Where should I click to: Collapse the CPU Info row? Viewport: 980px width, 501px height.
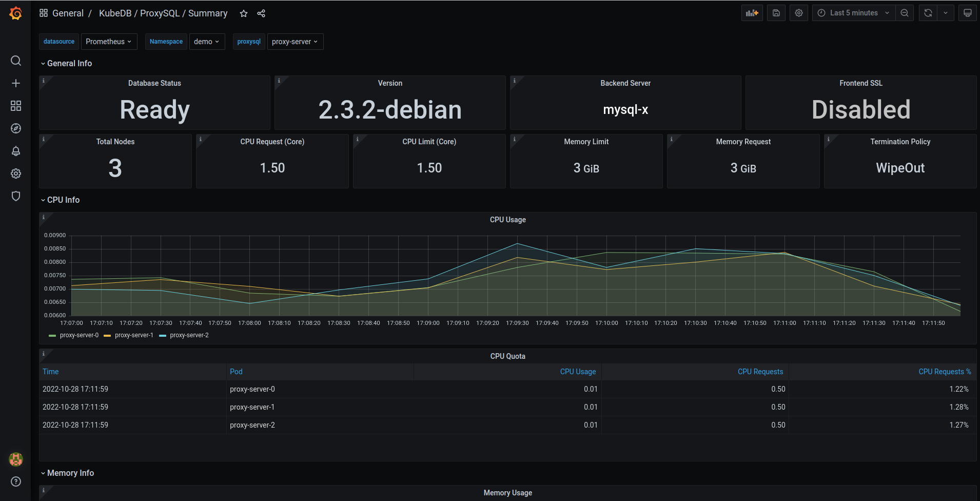(x=60, y=200)
